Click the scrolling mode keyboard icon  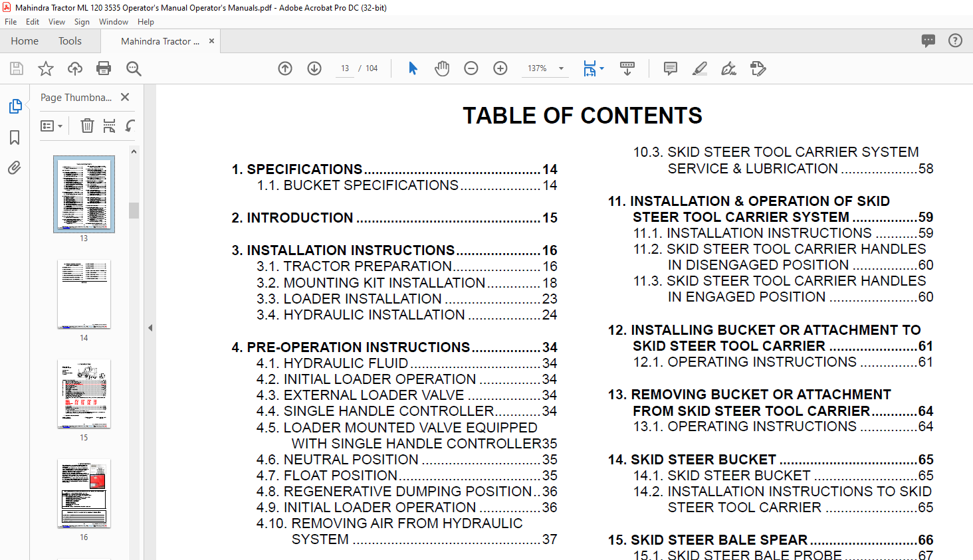[x=627, y=68]
